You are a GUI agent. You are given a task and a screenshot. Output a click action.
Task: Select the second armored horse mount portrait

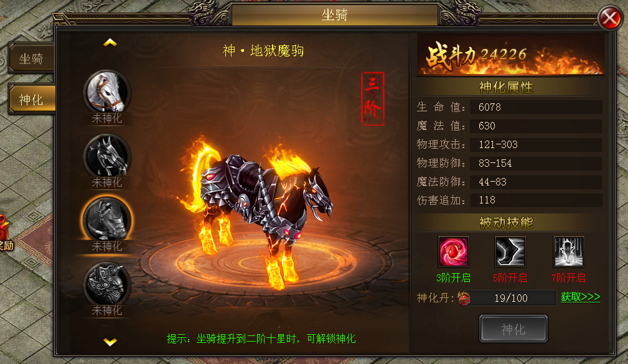tap(106, 156)
